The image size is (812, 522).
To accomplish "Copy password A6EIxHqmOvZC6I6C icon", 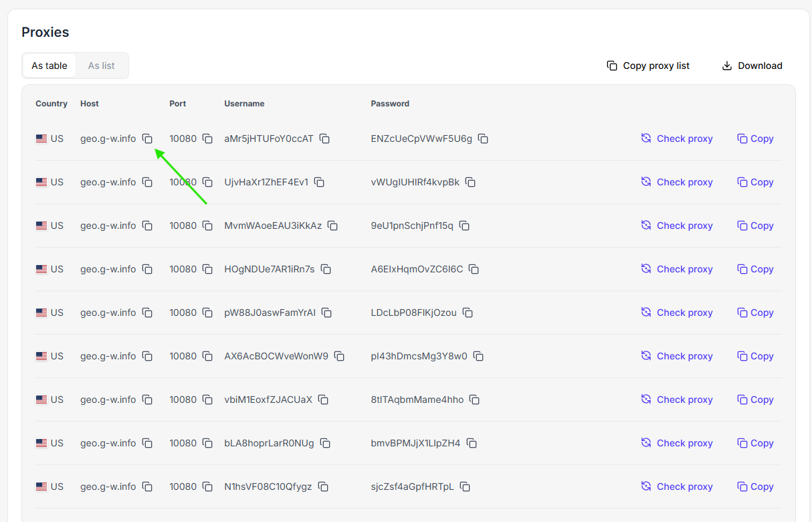I will point(474,269).
